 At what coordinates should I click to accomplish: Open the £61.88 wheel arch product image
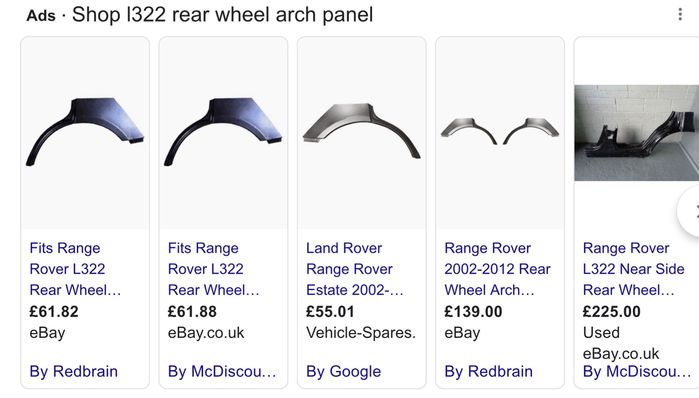[x=223, y=133]
